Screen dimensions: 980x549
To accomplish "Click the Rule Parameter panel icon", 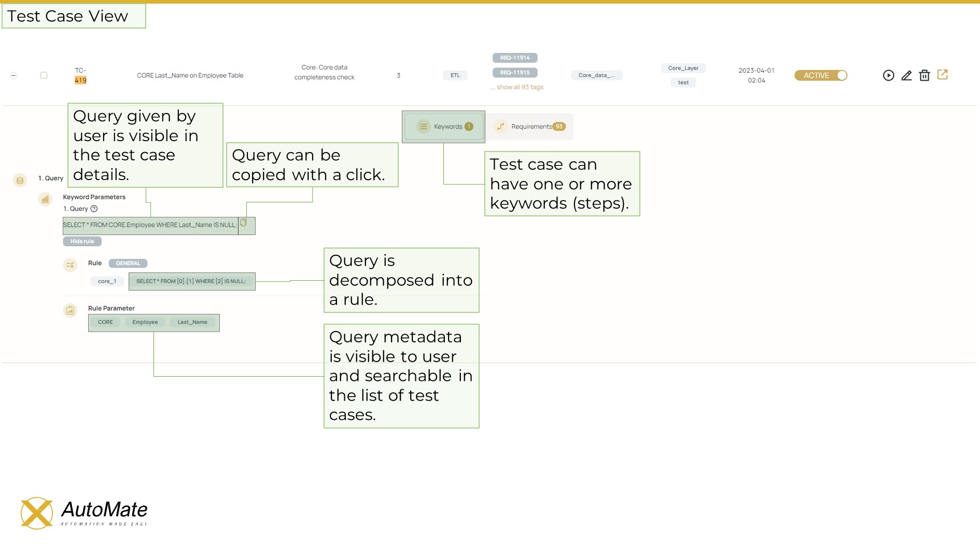I will (70, 310).
